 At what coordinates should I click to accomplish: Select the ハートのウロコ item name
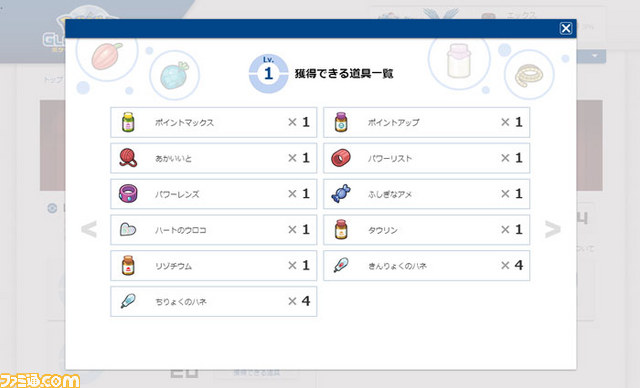coord(180,230)
